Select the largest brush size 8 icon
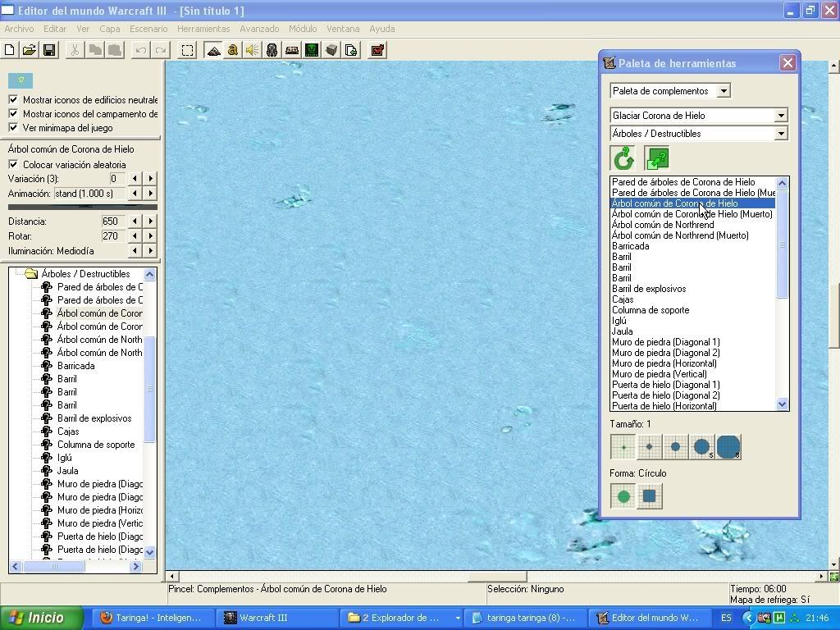 pyautogui.click(x=728, y=447)
